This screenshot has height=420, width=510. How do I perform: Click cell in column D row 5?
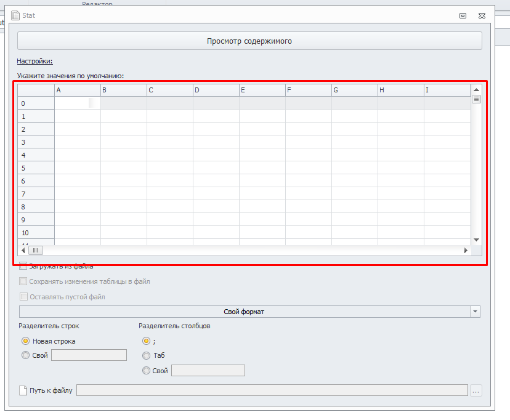point(216,168)
